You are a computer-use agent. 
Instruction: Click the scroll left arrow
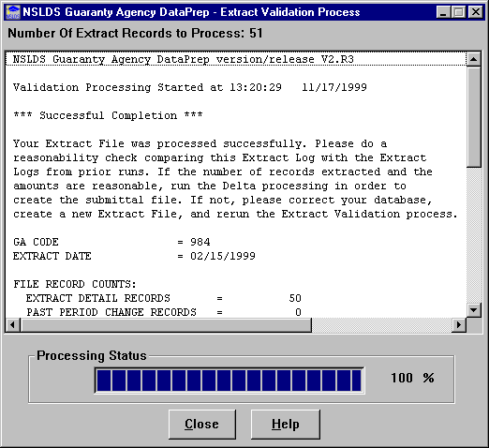tap(13, 325)
